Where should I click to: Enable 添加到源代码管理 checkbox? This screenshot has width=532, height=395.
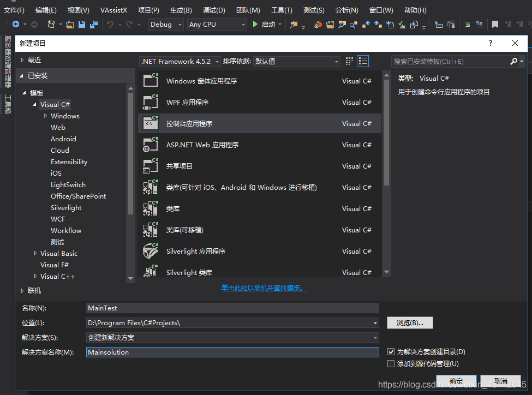[x=391, y=363]
